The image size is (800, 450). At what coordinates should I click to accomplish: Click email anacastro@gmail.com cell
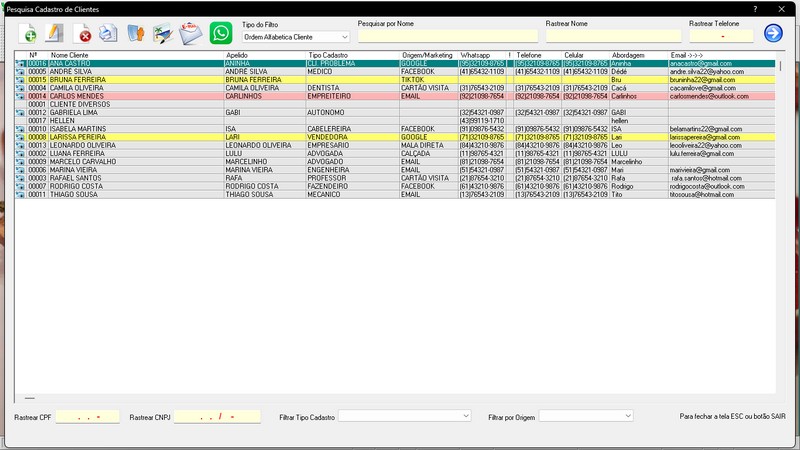point(721,64)
